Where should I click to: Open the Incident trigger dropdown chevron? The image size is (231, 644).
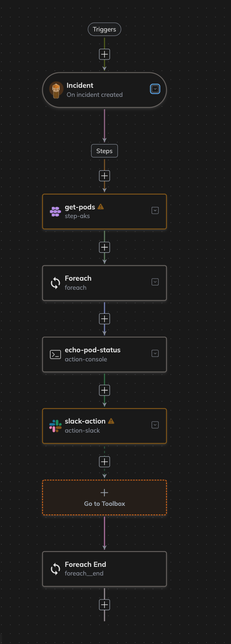click(x=155, y=89)
